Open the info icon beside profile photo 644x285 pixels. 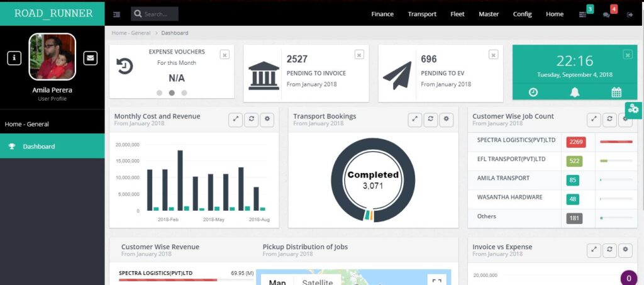pyautogui.click(x=15, y=58)
